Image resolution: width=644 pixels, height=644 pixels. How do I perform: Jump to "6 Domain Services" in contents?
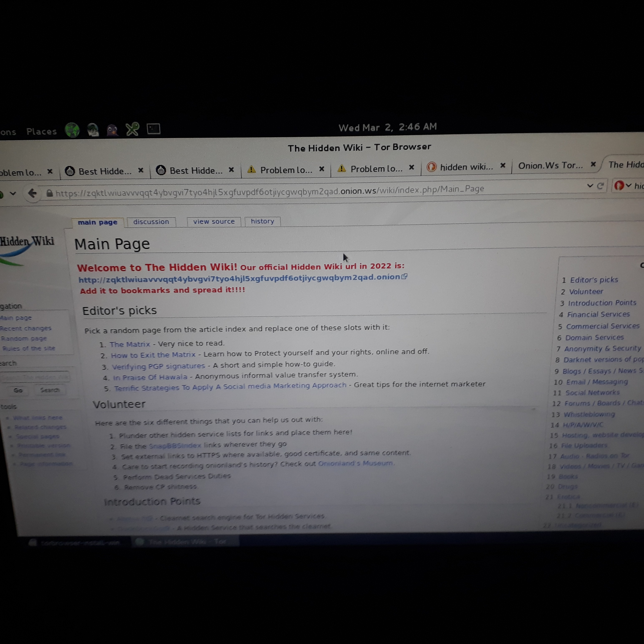click(590, 338)
